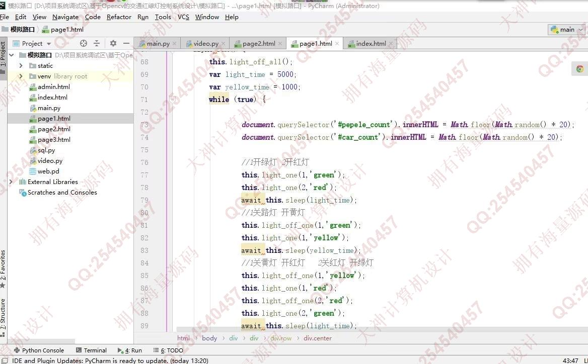The width and height of the screenshot is (588, 364).
Task: Expand External Libraries node
Action: [x=11, y=181]
